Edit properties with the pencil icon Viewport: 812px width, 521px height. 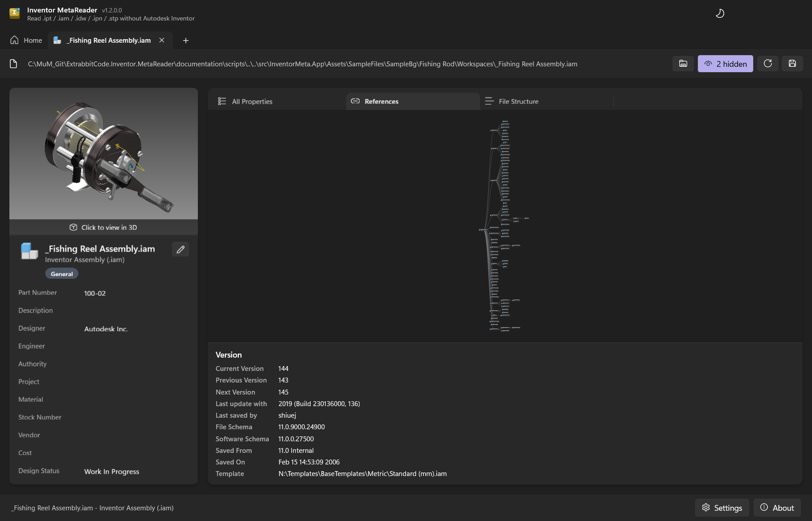[x=180, y=249]
